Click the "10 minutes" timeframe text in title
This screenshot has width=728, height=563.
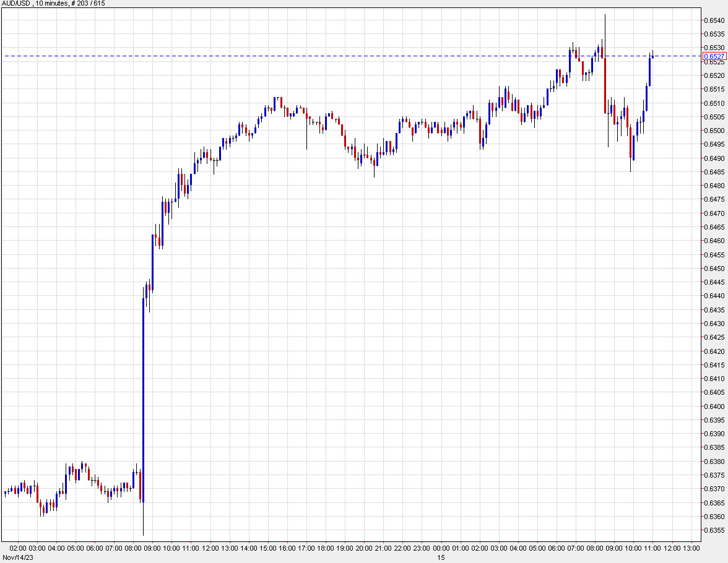(49, 4)
